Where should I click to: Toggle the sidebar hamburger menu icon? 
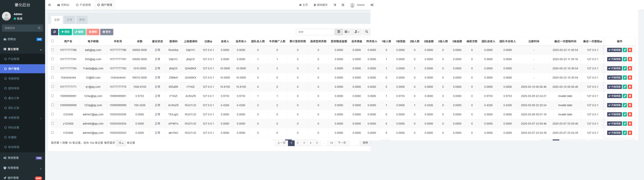coord(50,5)
